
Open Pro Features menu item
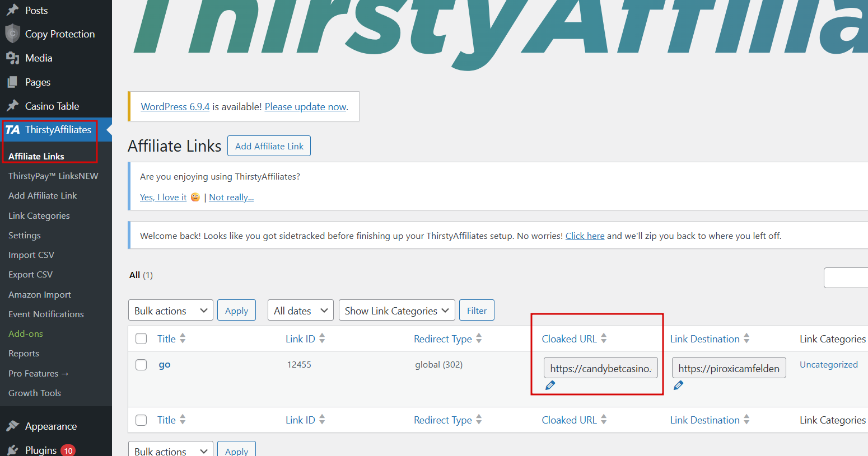point(38,373)
